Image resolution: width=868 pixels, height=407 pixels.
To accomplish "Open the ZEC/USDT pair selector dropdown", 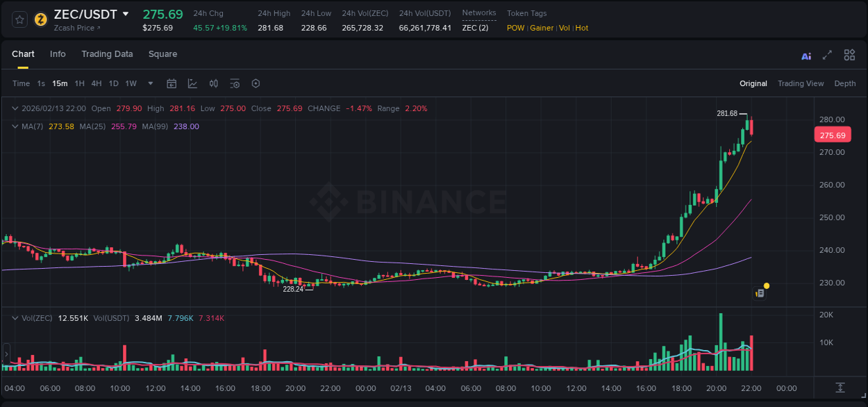I will click(126, 14).
